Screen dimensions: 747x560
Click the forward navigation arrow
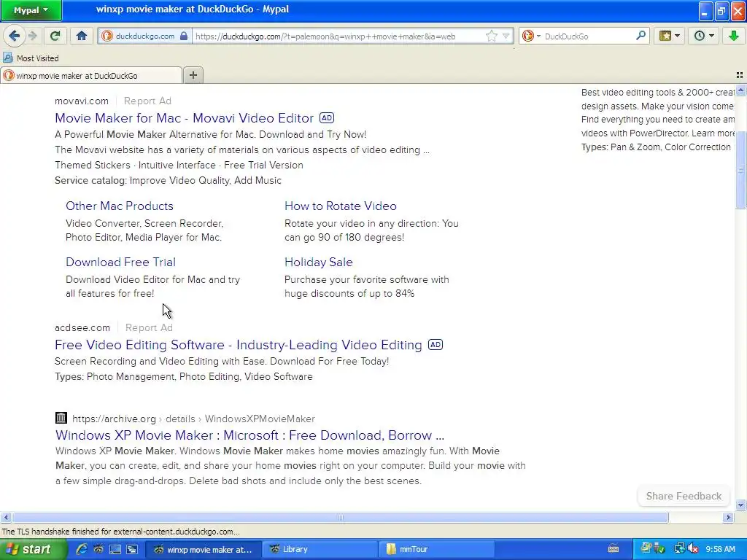coord(32,36)
